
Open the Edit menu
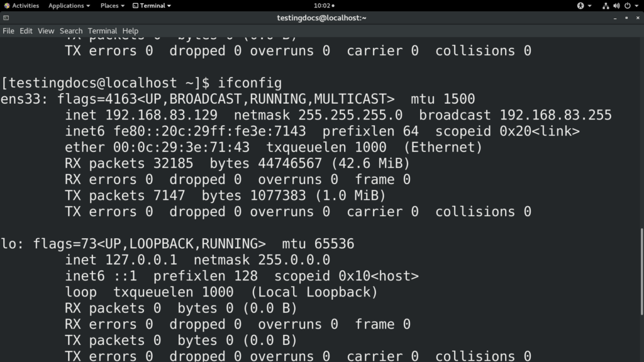pos(25,30)
